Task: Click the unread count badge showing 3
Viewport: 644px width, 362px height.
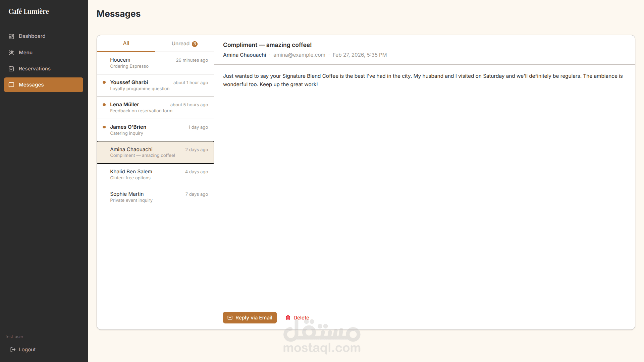Action: [x=195, y=44]
